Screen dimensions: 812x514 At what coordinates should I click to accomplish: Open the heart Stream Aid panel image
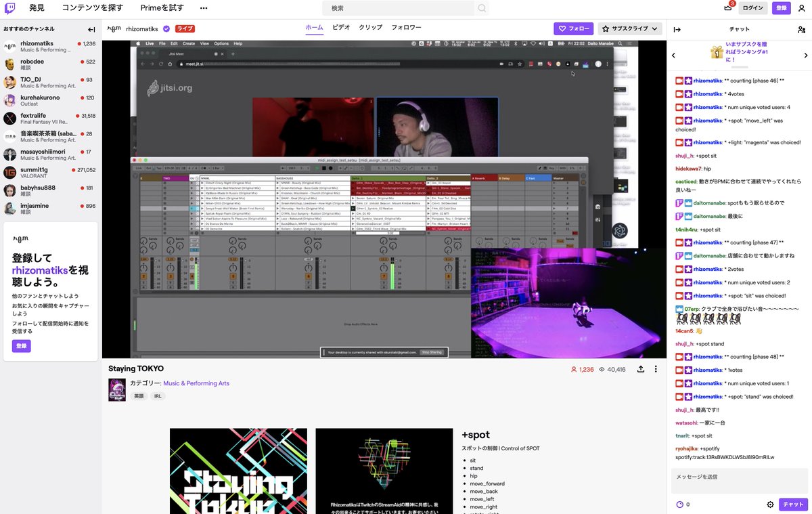pos(384,471)
